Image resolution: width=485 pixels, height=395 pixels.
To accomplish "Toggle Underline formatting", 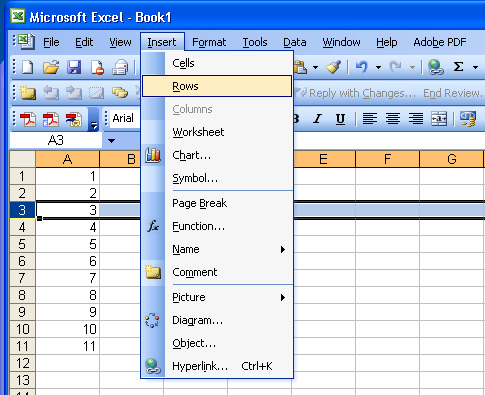I will pos(340,119).
